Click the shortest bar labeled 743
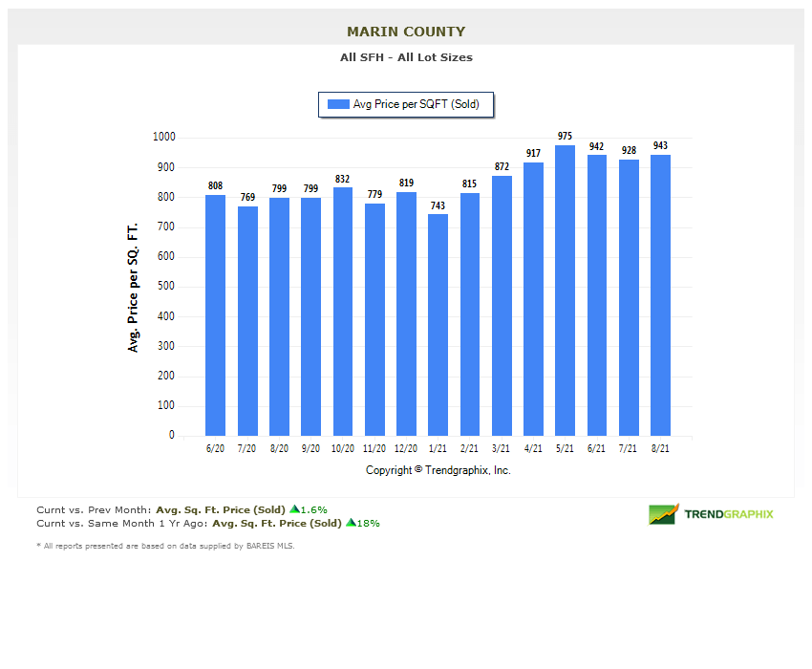 click(438, 325)
